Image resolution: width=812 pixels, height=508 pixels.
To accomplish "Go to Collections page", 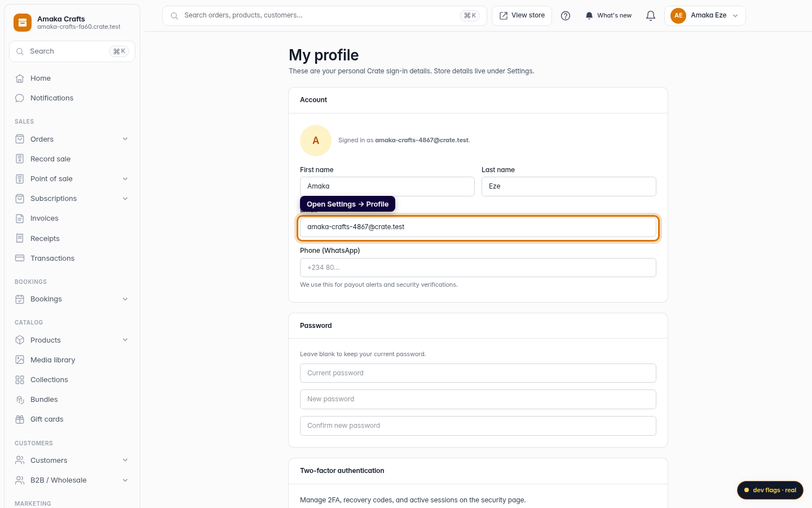I will tap(72, 380).
